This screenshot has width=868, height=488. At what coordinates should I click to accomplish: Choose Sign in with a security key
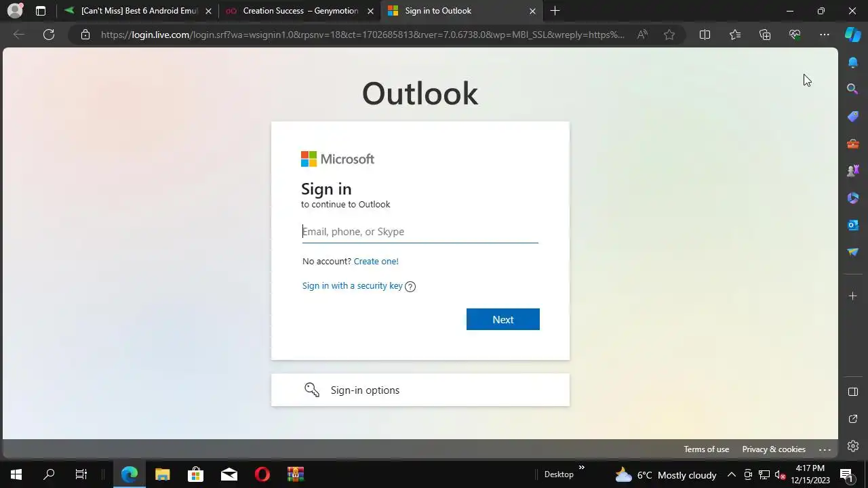(353, 285)
